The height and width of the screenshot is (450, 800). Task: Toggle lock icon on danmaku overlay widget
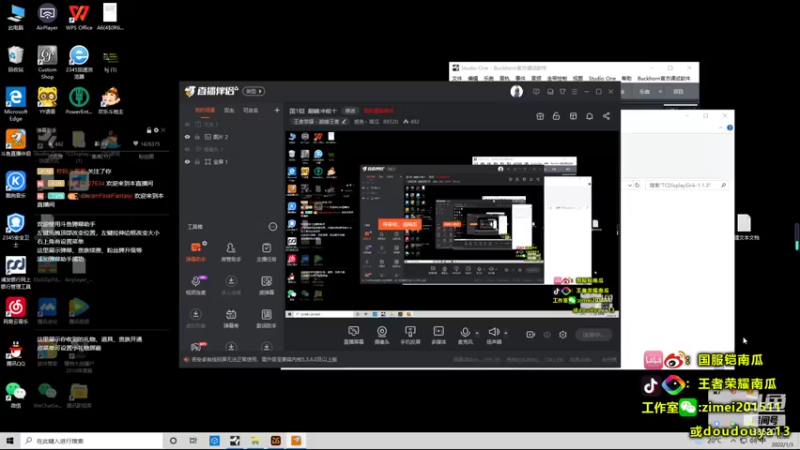point(149,130)
